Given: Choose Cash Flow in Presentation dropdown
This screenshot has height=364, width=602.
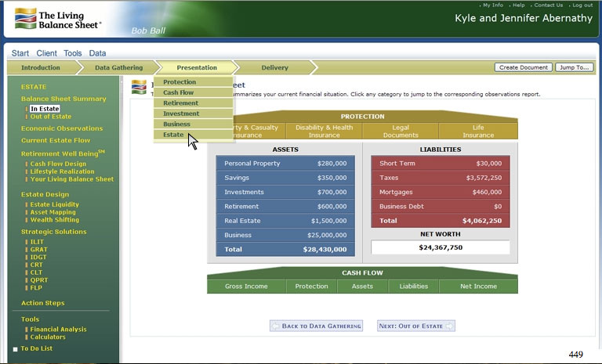Looking at the screenshot, I should coord(193,92).
